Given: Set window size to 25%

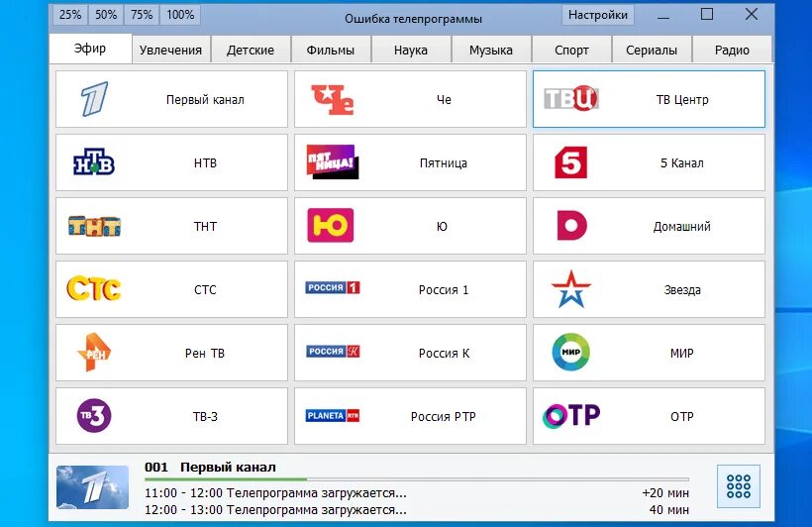Looking at the screenshot, I should pos(70,15).
